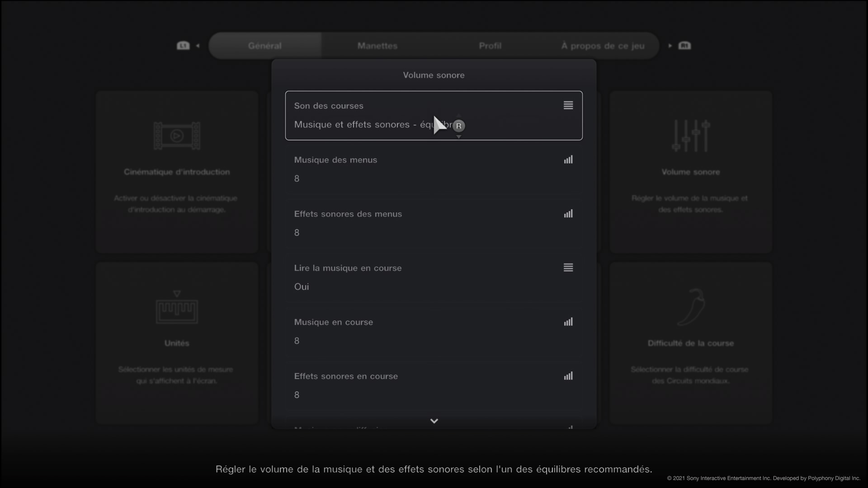
Task: Open the À propos de ce jeu tab
Action: [x=603, y=46]
